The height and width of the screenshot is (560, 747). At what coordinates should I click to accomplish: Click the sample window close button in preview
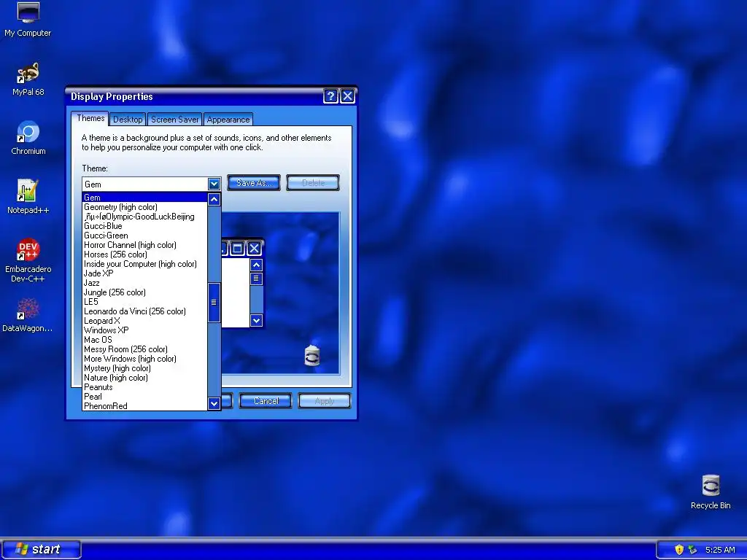point(255,249)
